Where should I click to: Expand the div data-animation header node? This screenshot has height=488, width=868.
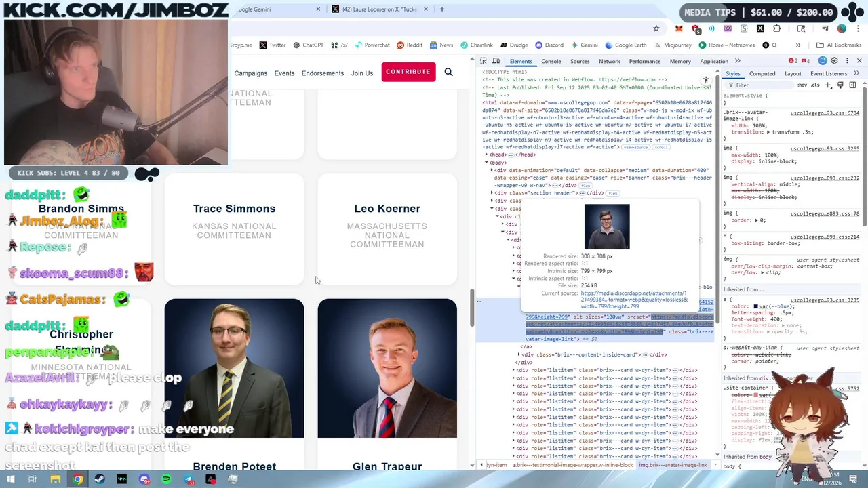click(x=492, y=171)
